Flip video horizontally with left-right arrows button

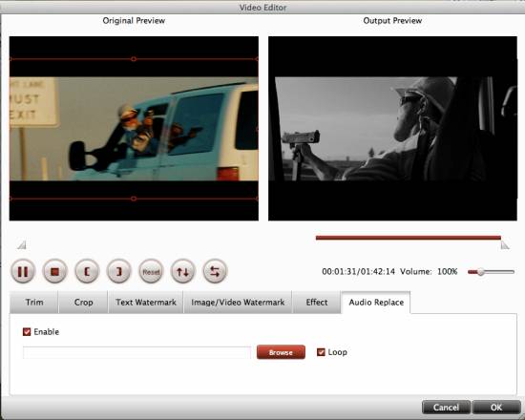click(x=215, y=271)
